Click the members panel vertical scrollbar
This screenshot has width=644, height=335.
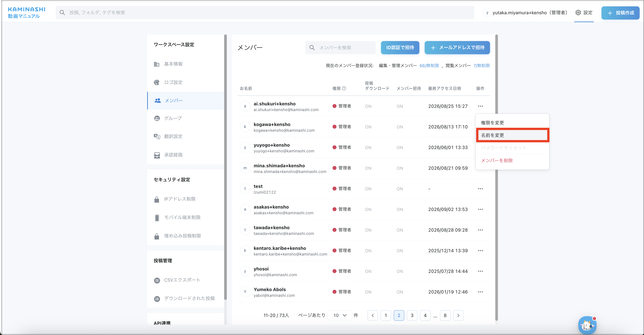point(497,177)
